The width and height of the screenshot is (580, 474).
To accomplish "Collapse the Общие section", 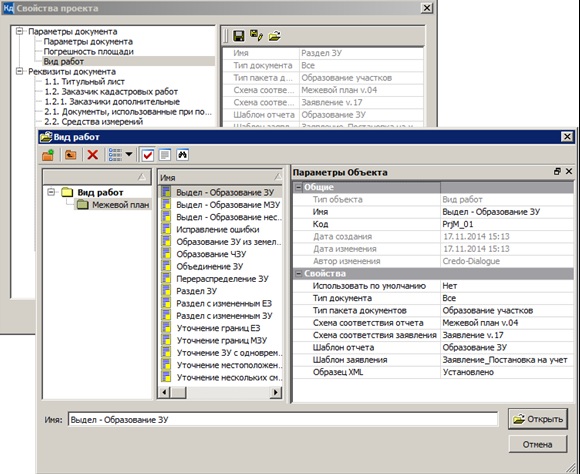I will pos(298,187).
